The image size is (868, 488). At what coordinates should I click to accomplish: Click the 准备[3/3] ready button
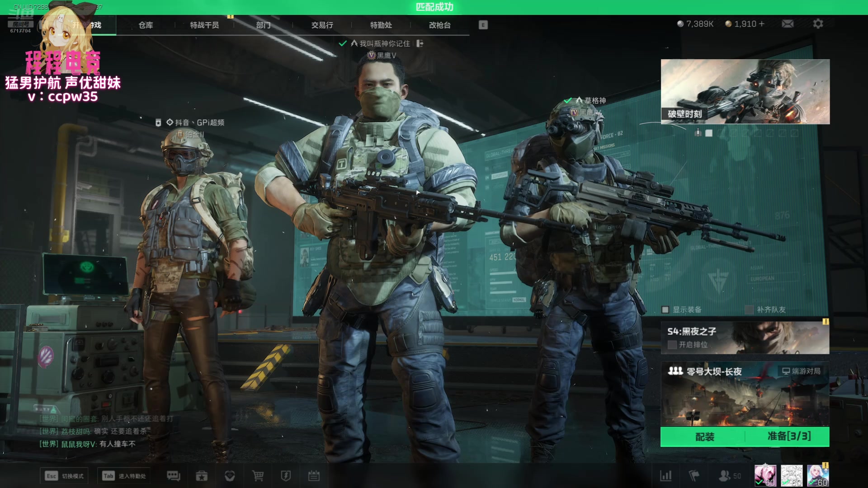[788, 436]
